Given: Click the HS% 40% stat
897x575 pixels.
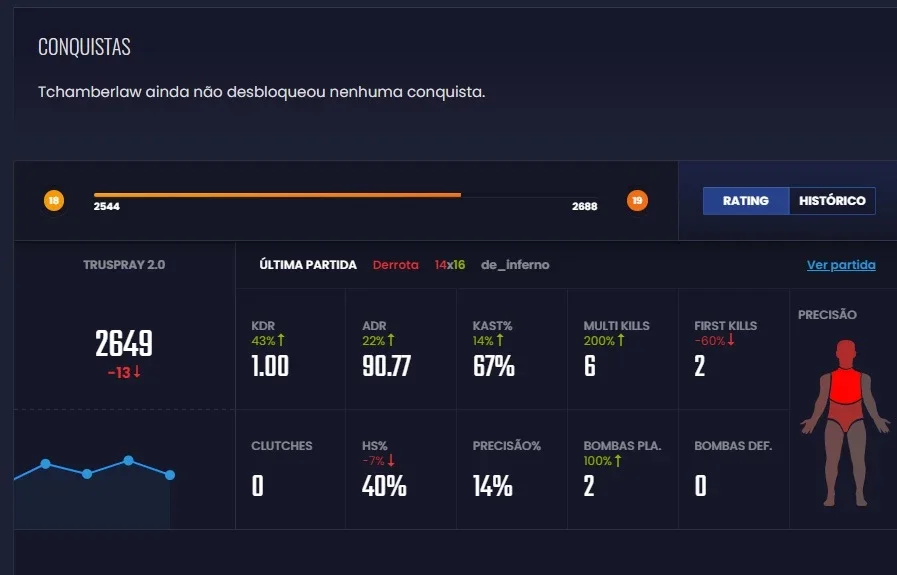Looking at the screenshot, I should point(400,470).
